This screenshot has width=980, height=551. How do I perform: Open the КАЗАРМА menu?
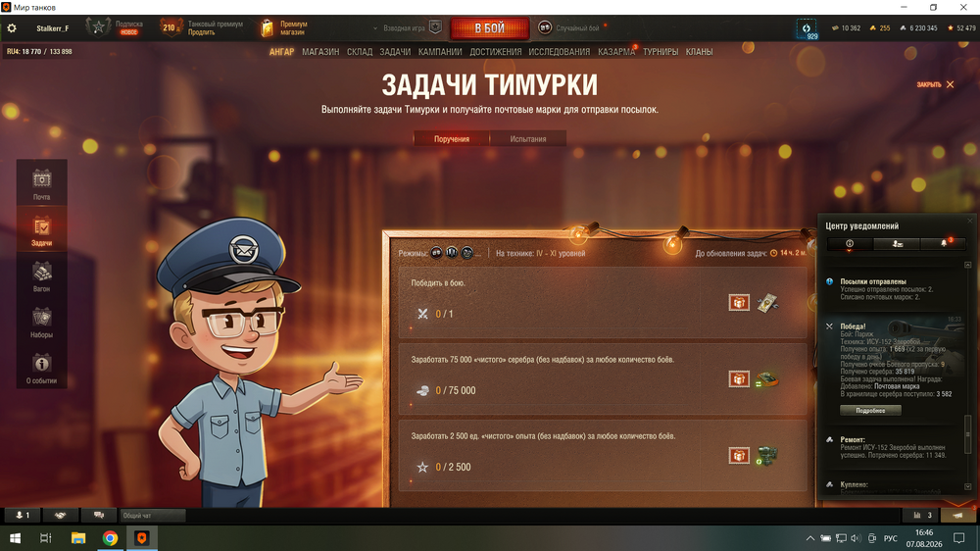(616, 52)
